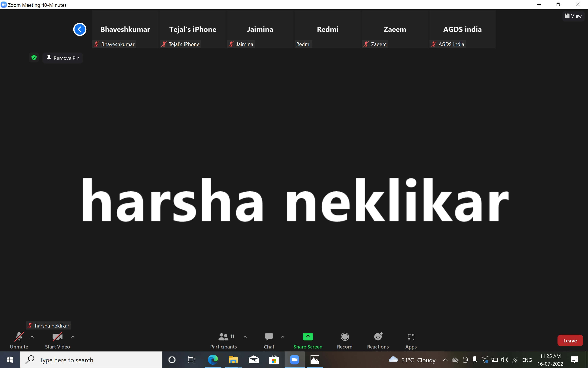Viewport: 588px width, 368px height.
Task: Click the Zoom taskbar icon
Action: pos(295,360)
